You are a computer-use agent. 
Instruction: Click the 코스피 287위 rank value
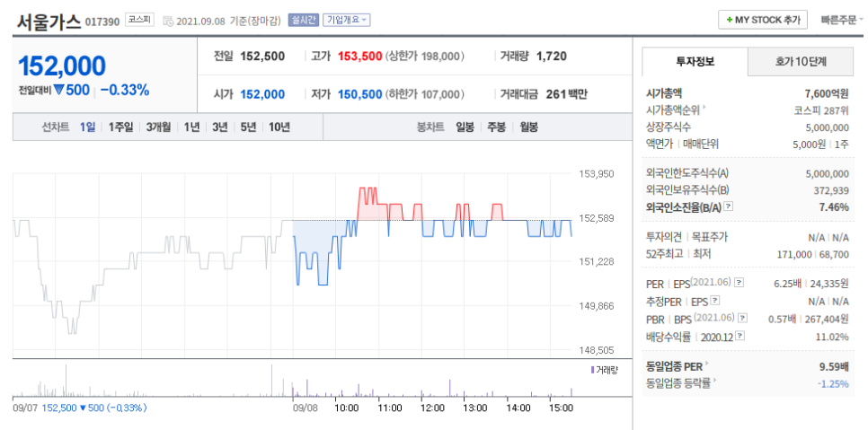(821, 110)
